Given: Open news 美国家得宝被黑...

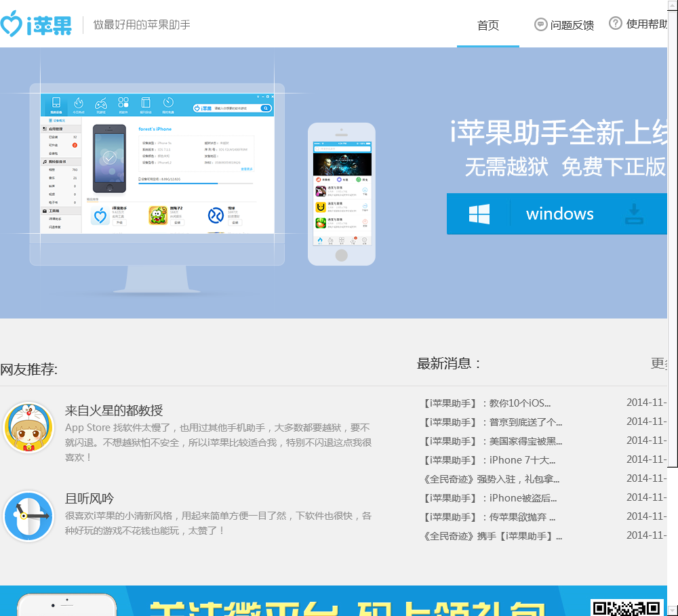Looking at the screenshot, I should point(493,441).
